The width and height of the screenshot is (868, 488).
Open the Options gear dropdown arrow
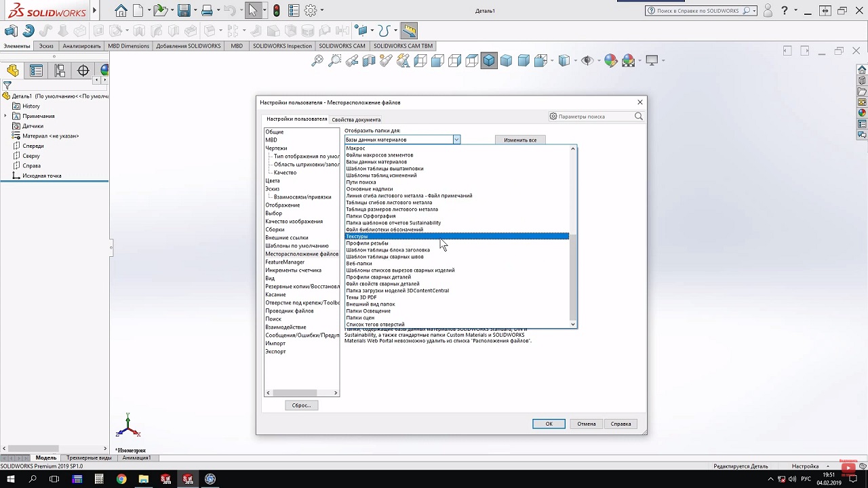[321, 10]
